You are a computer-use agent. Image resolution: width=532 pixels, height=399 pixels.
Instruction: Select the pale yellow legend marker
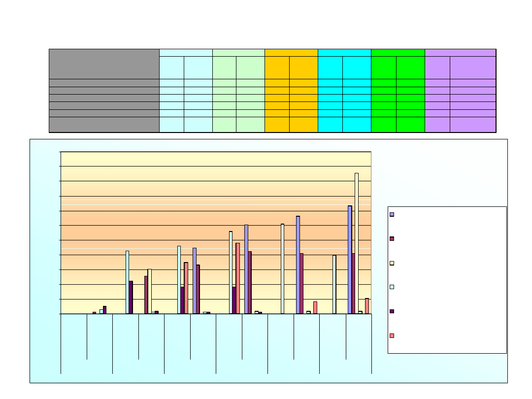[392, 263]
